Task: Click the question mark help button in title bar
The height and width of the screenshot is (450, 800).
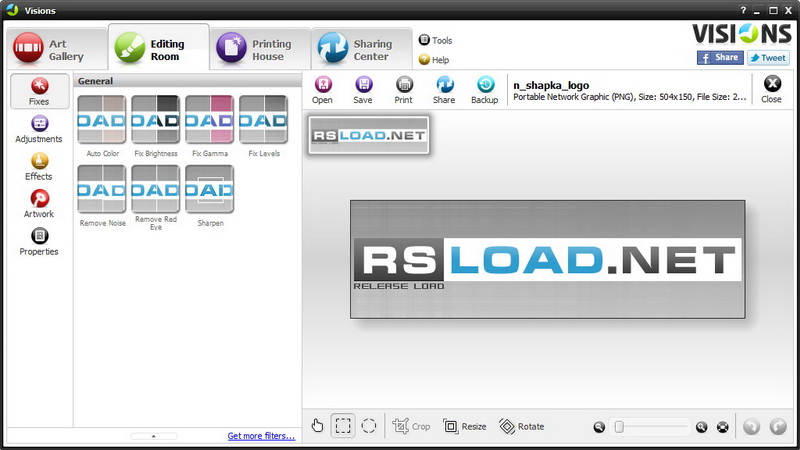Action: pos(743,10)
